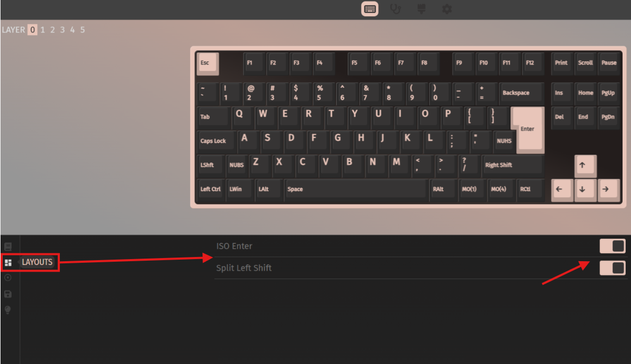Switch to layer 5
631x364 pixels.
82,30
